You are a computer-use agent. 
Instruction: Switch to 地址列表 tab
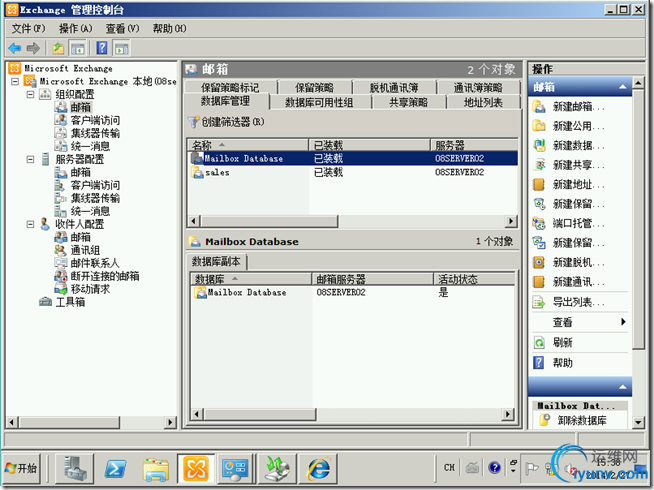coord(483,102)
